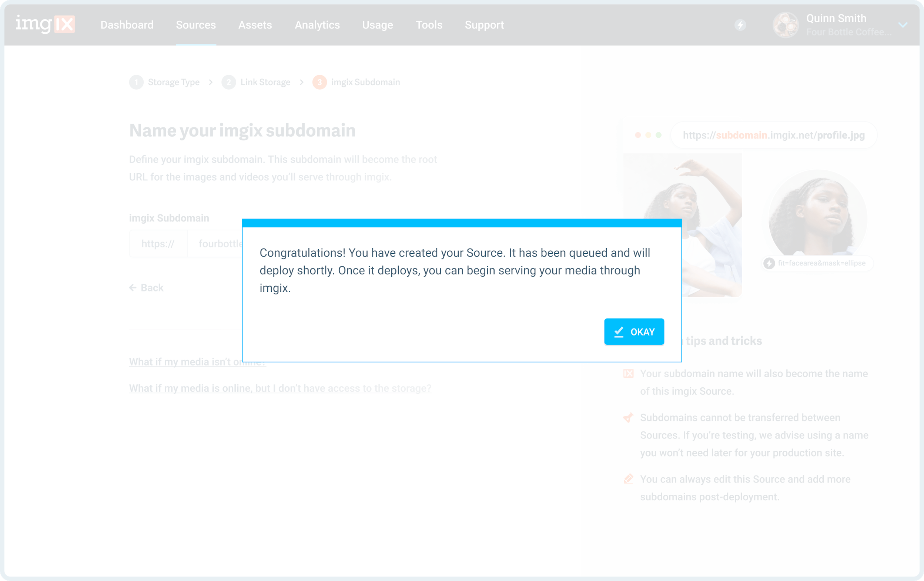Image resolution: width=924 pixels, height=581 pixels.
Task: Click the user avatar icon for Quinn Smith
Action: pyautogui.click(x=784, y=25)
